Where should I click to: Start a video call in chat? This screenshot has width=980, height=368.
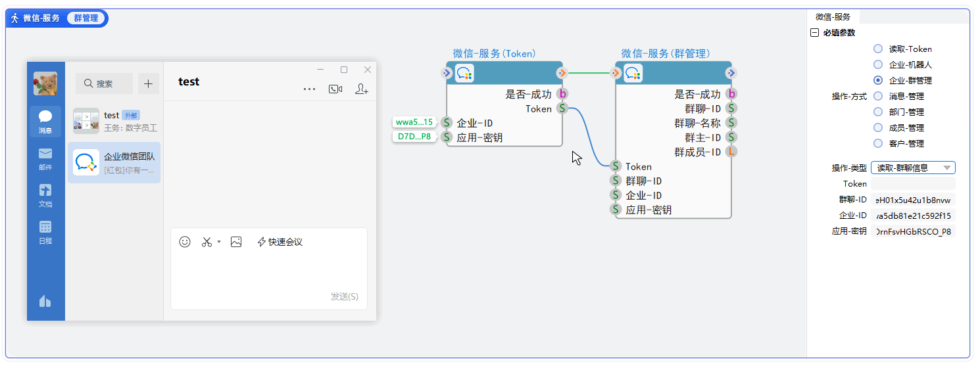[335, 89]
